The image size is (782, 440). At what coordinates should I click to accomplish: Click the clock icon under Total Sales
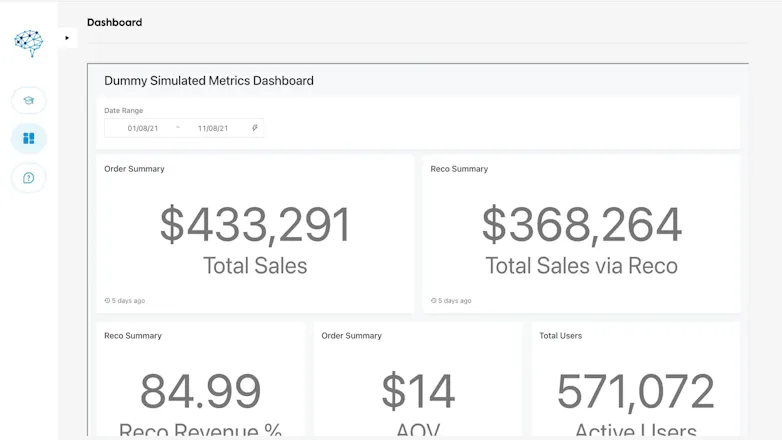tap(107, 300)
